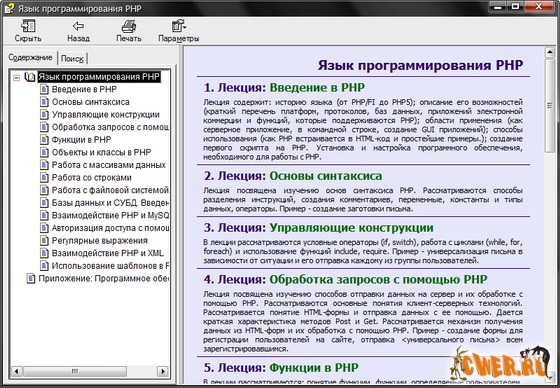Select the Содержание tab

click(x=30, y=57)
